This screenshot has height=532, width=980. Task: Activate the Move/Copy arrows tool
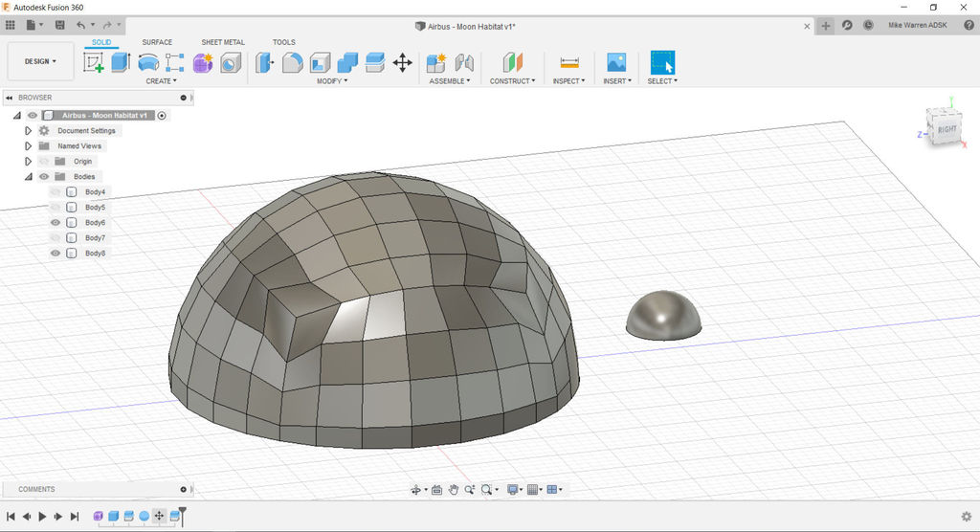[403, 63]
